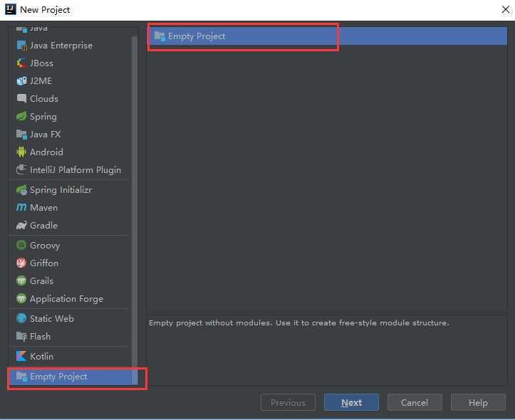Viewport: 515px width, 420px height.
Task: Choose Clouds label in the list
Action: click(x=44, y=98)
